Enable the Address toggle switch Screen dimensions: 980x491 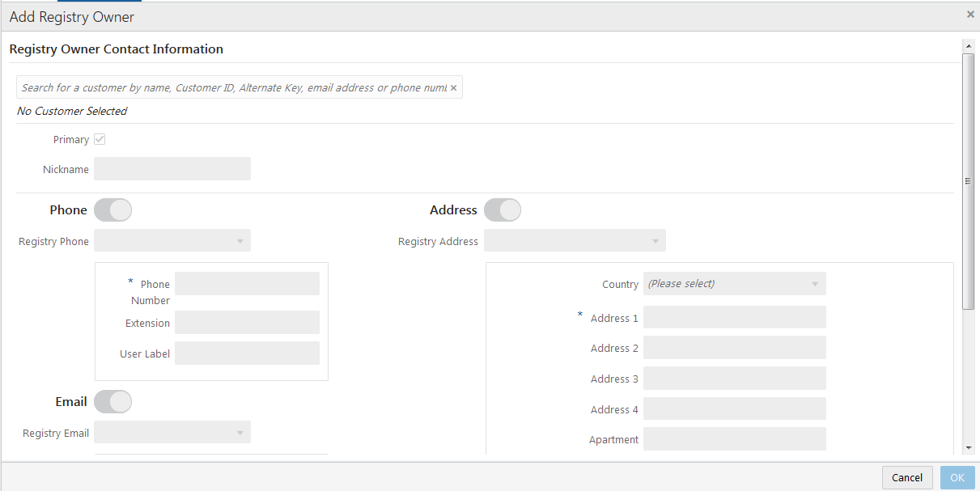coord(503,210)
